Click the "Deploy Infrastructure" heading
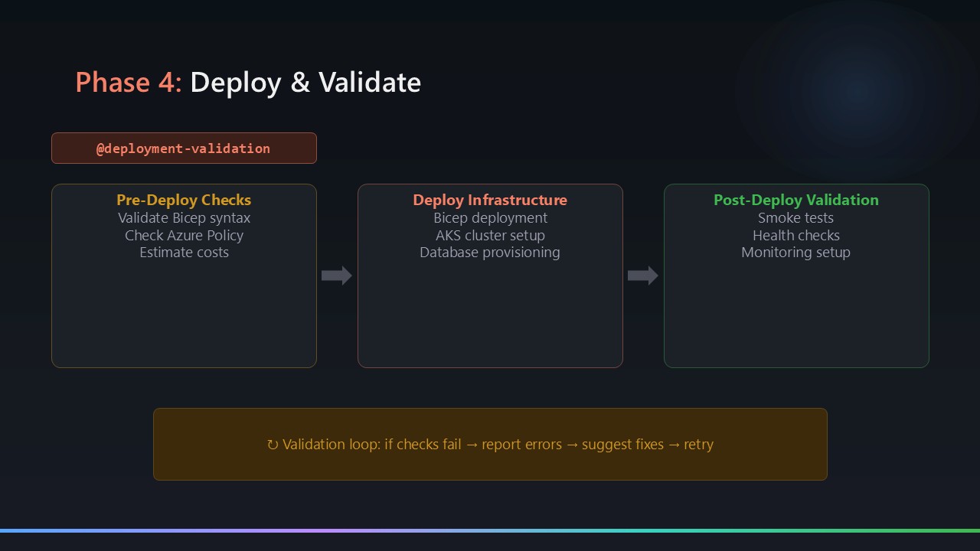The height and width of the screenshot is (551, 980). 490,200
